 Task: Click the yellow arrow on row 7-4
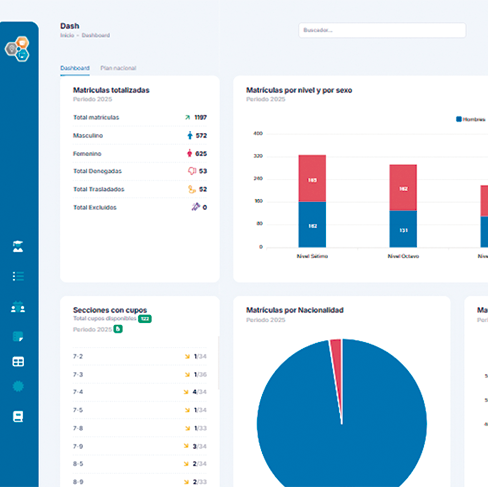[x=186, y=392]
